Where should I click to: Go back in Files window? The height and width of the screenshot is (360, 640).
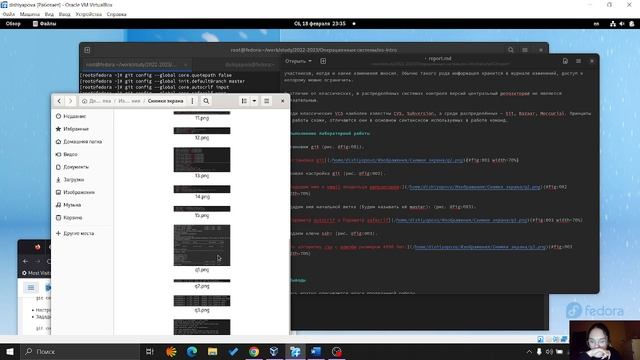pos(59,101)
